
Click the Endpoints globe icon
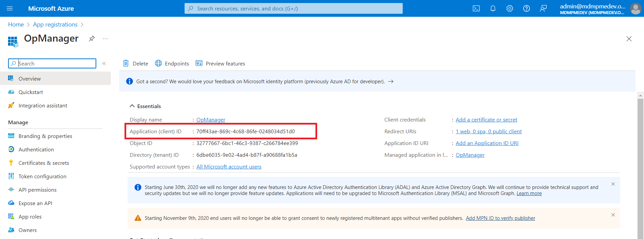click(158, 63)
